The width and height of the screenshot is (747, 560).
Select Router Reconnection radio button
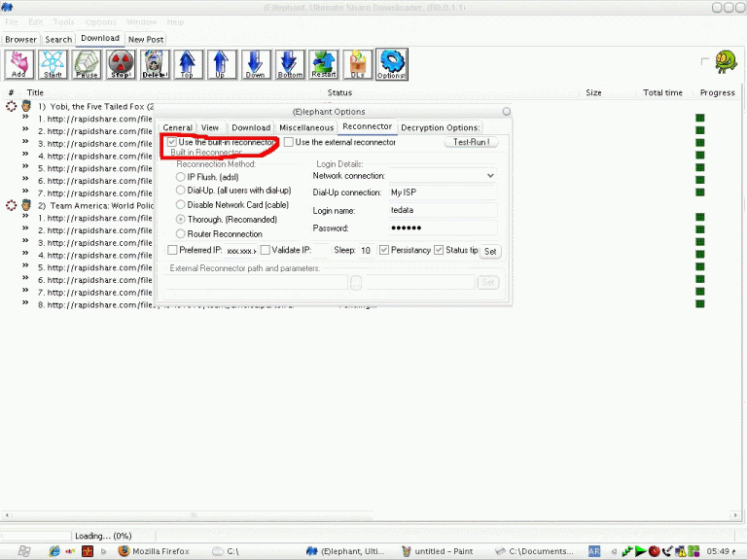point(181,233)
